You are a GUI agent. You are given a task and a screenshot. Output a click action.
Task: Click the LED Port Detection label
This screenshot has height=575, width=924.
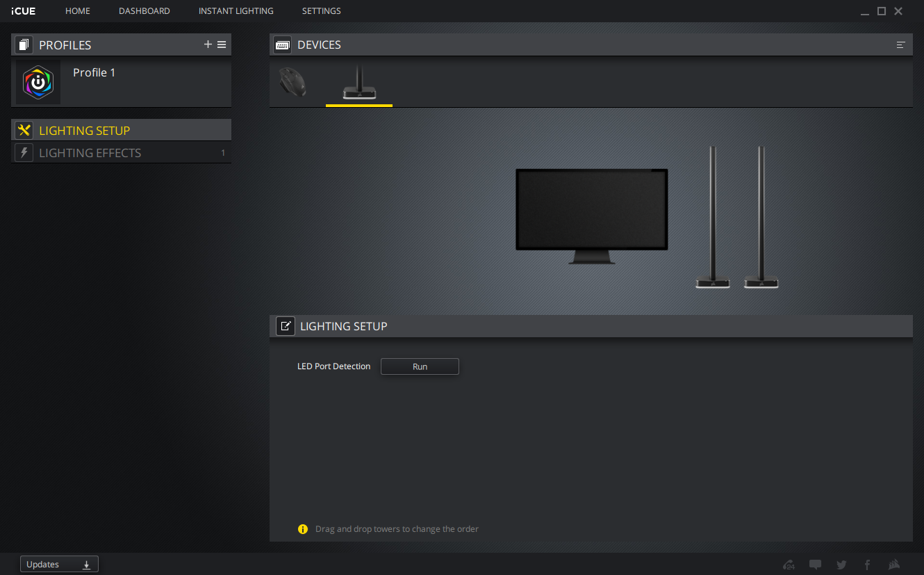point(334,366)
